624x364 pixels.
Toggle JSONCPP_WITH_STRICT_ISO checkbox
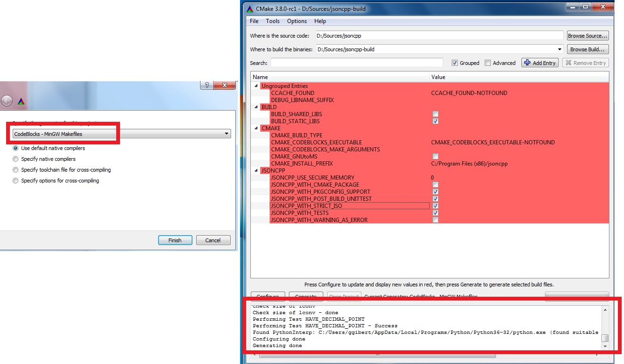[x=435, y=206]
